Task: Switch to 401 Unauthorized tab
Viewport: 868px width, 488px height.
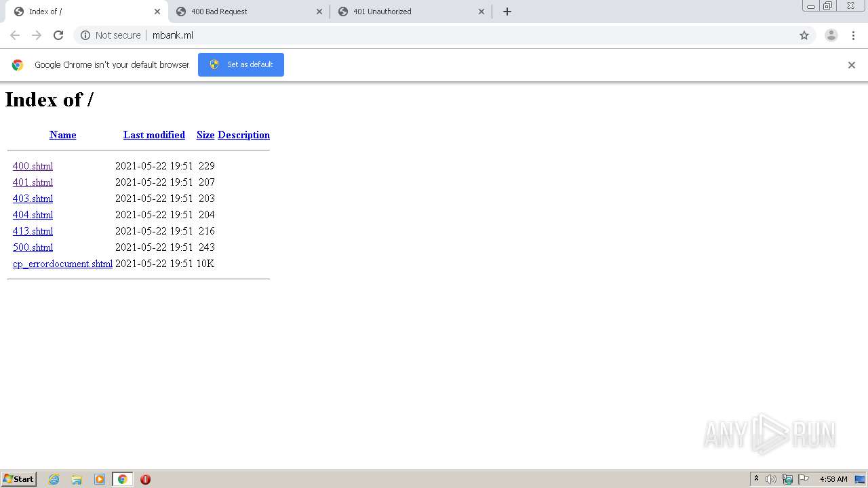Action: [x=411, y=12]
